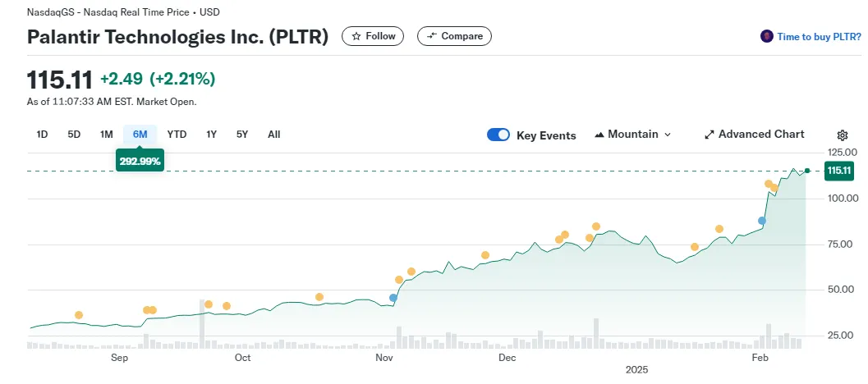868x384 pixels.
Task: Click the yellow event marker in late August
Action: point(79,315)
